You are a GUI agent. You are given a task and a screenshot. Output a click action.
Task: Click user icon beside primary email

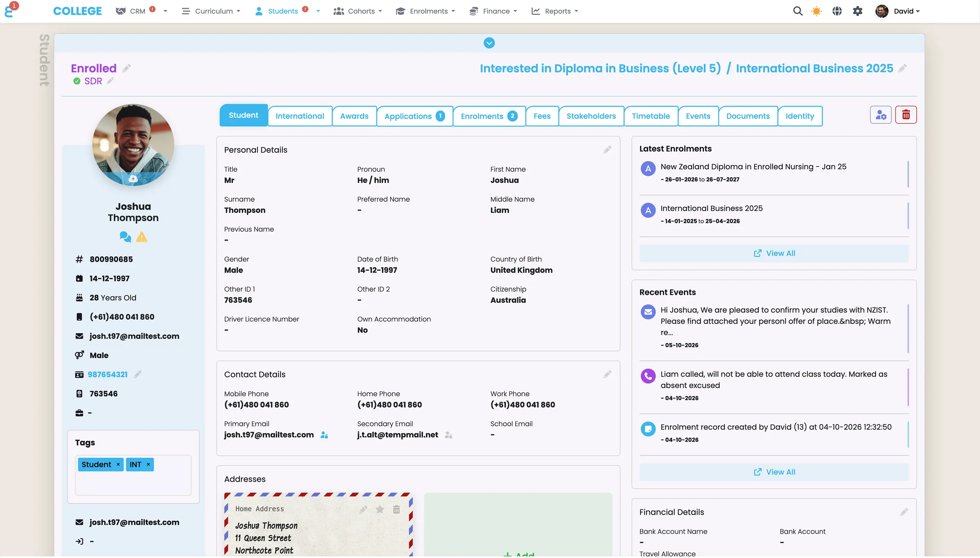pyautogui.click(x=324, y=435)
